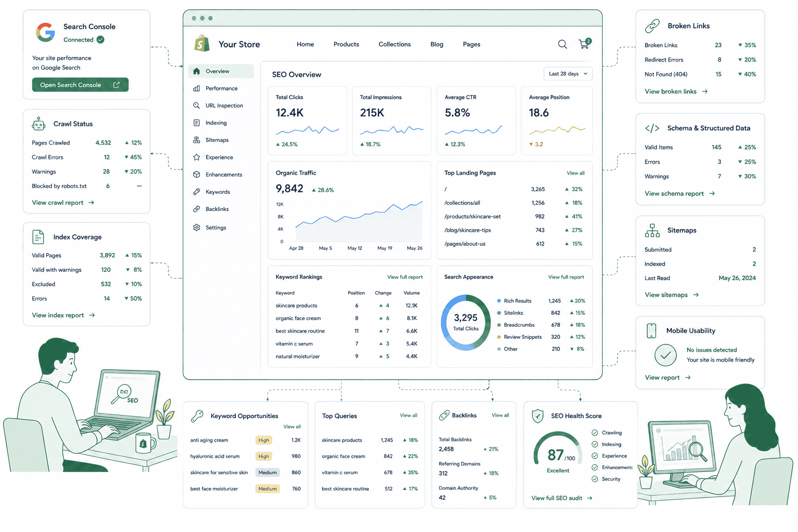Image resolution: width=798 pixels, height=532 pixels.
Task: Click the mobile friendly check circle
Action: (x=666, y=355)
